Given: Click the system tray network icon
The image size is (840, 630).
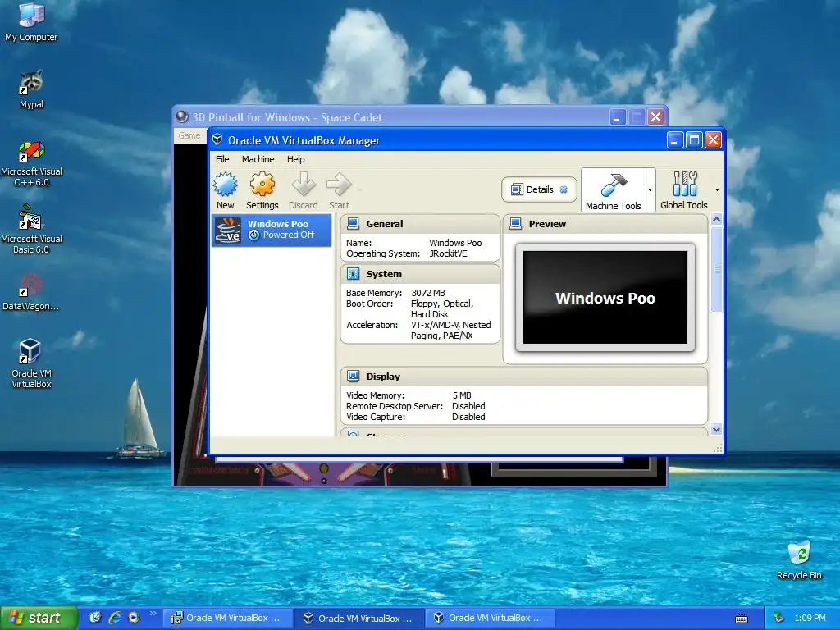Looking at the screenshot, I should (779, 619).
